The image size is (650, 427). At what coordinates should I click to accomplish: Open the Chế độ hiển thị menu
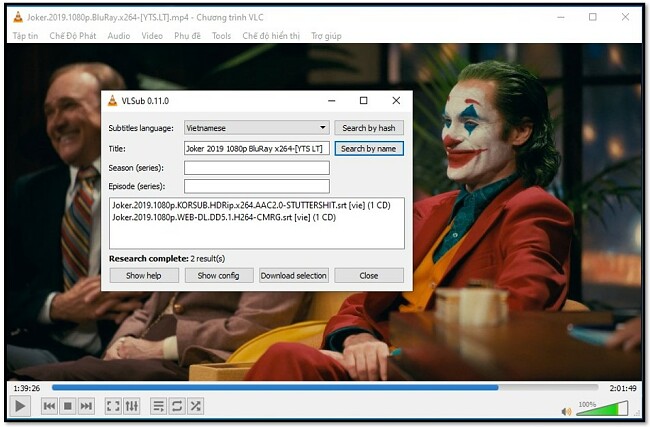tap(271, 36)
